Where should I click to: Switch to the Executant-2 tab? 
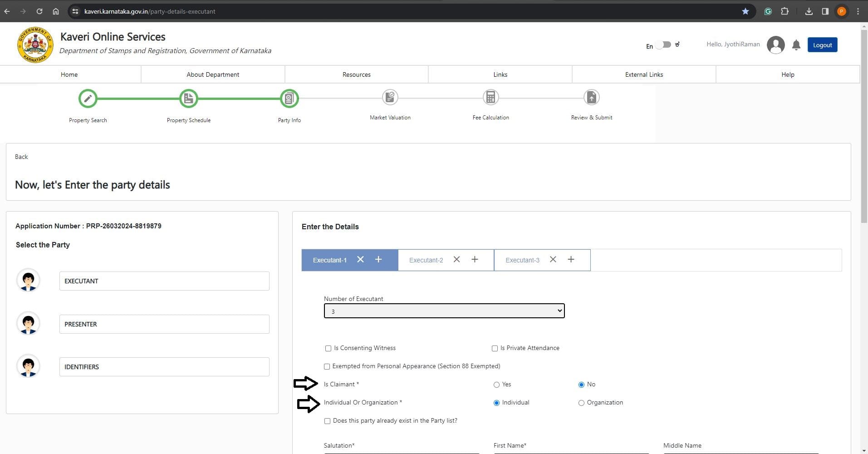coord(426,260)
